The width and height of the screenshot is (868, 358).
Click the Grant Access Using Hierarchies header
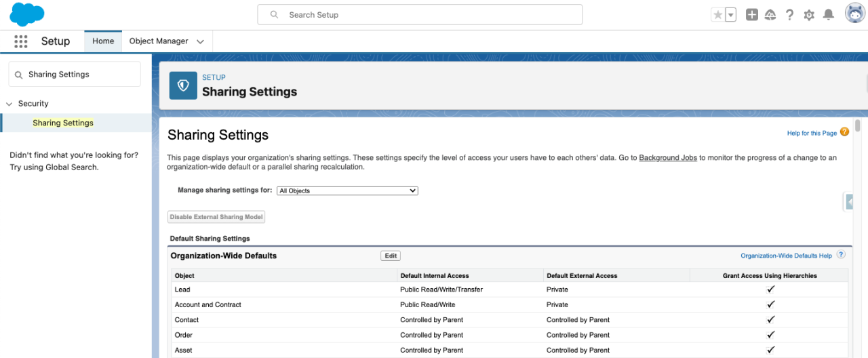[x=770, y=276]
